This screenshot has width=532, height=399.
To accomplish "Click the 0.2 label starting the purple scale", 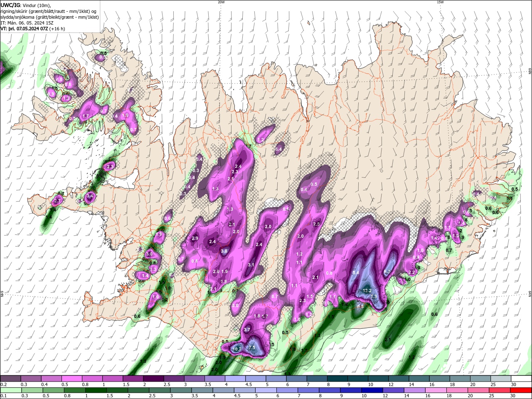I will 3,384.
